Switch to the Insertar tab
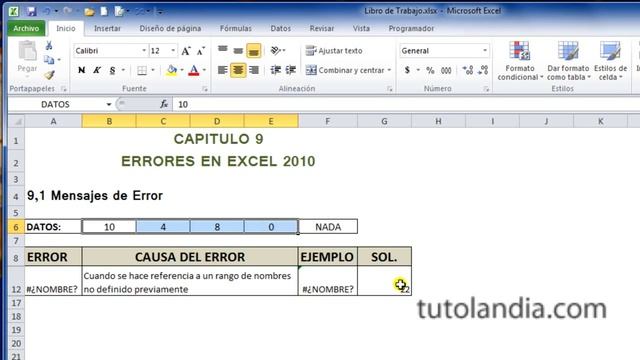 (x=107, y=28)
